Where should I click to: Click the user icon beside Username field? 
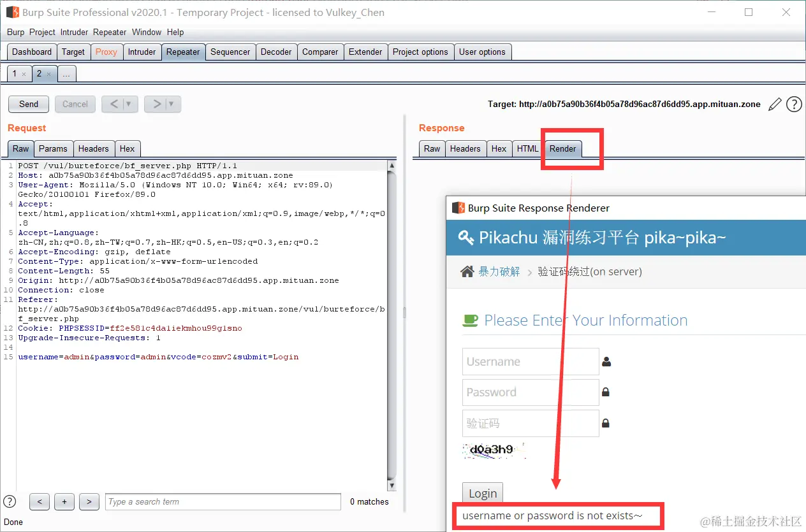(x=606, y=362)
